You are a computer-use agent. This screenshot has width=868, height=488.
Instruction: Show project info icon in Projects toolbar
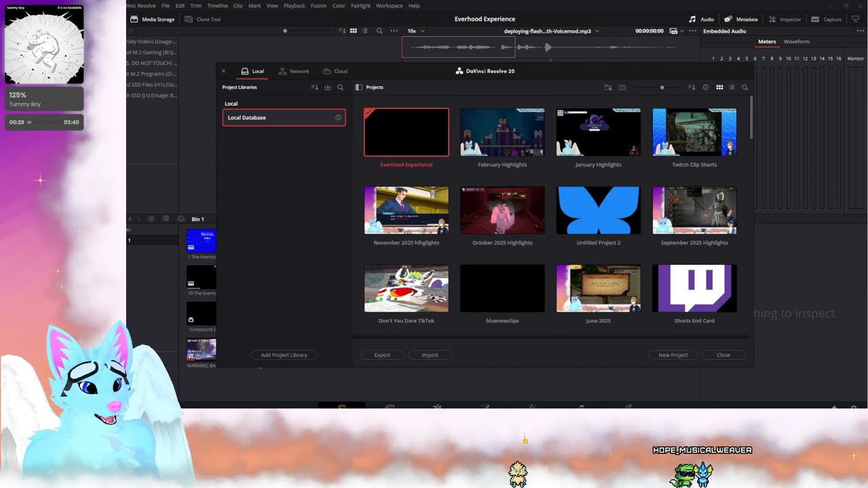(706, 87)
